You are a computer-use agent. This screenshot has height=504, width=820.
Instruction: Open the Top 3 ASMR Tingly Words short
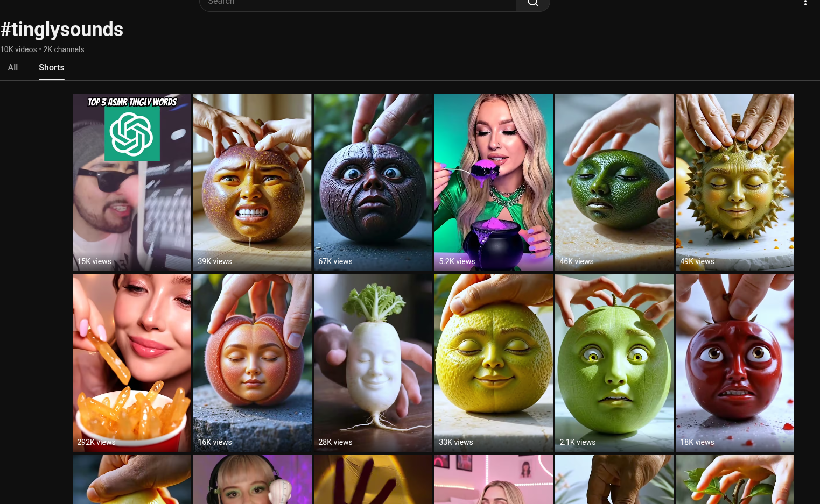pyautogui.click(x=132, y=182)
